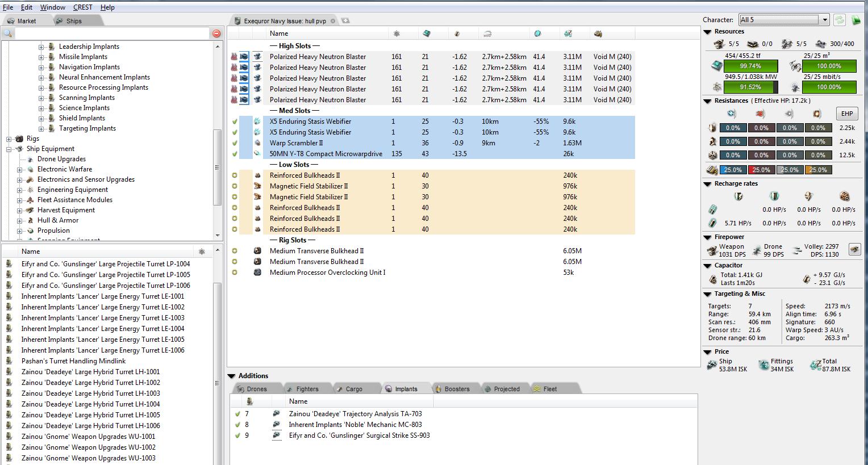Click the magnifier icon in search box

point(8,33)
